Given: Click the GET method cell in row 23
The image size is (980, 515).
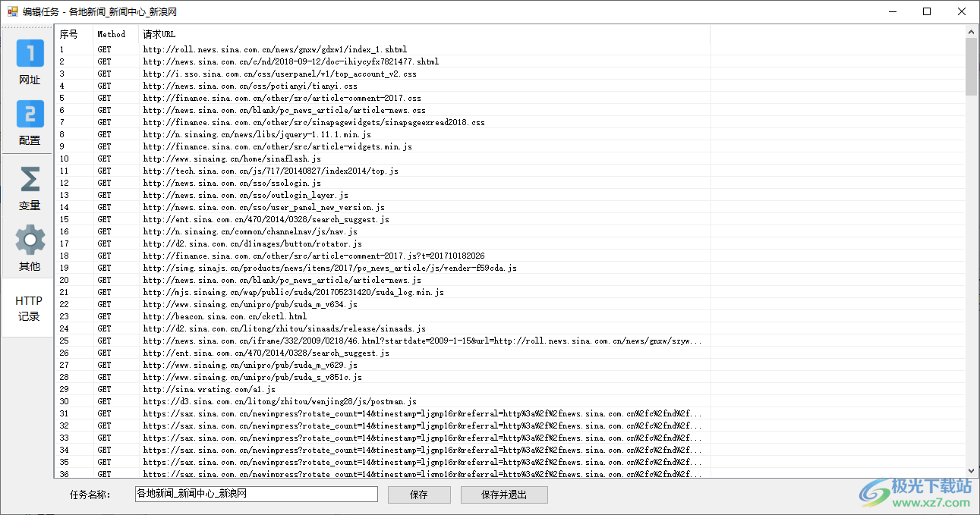Looking at the screenshot, I should point(104,316).
